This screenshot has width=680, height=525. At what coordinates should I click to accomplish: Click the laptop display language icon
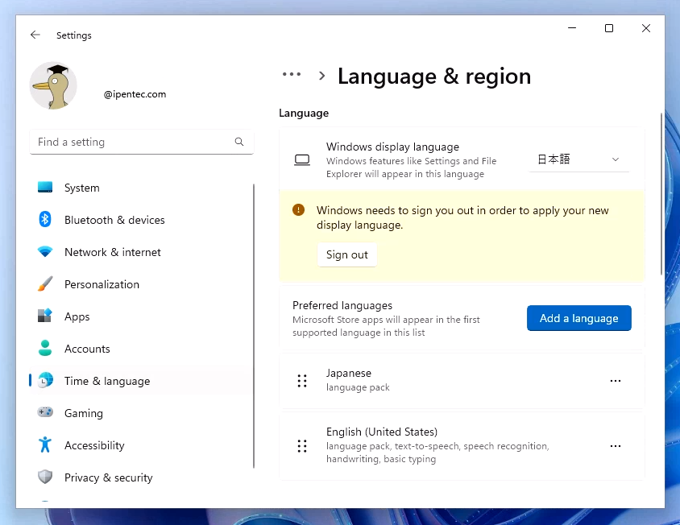[302, 160]
